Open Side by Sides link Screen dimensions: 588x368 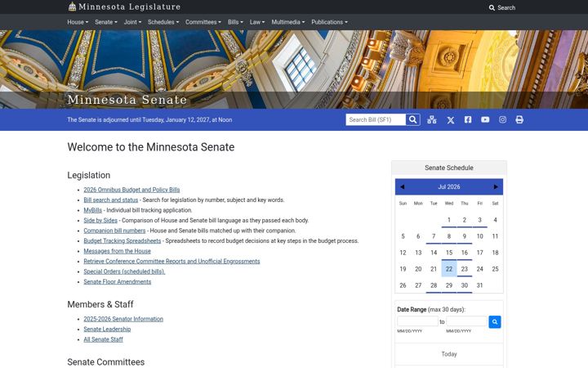(100, 221)
